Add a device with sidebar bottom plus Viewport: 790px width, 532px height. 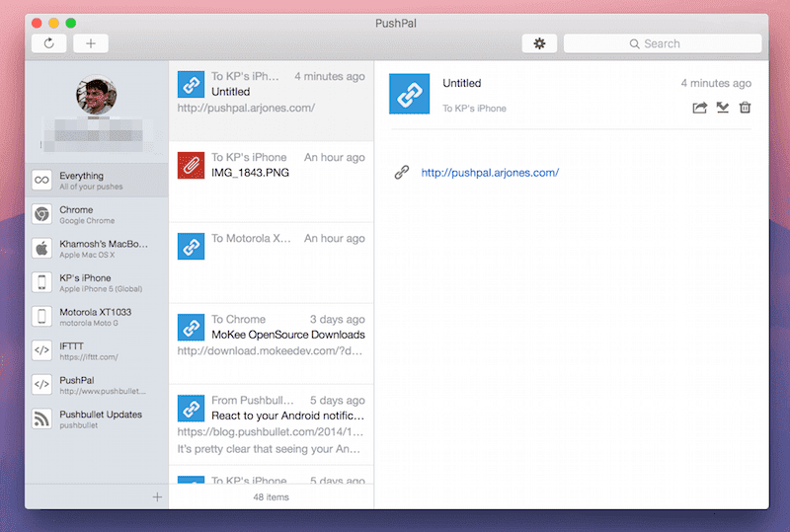(x=157, y=497)
